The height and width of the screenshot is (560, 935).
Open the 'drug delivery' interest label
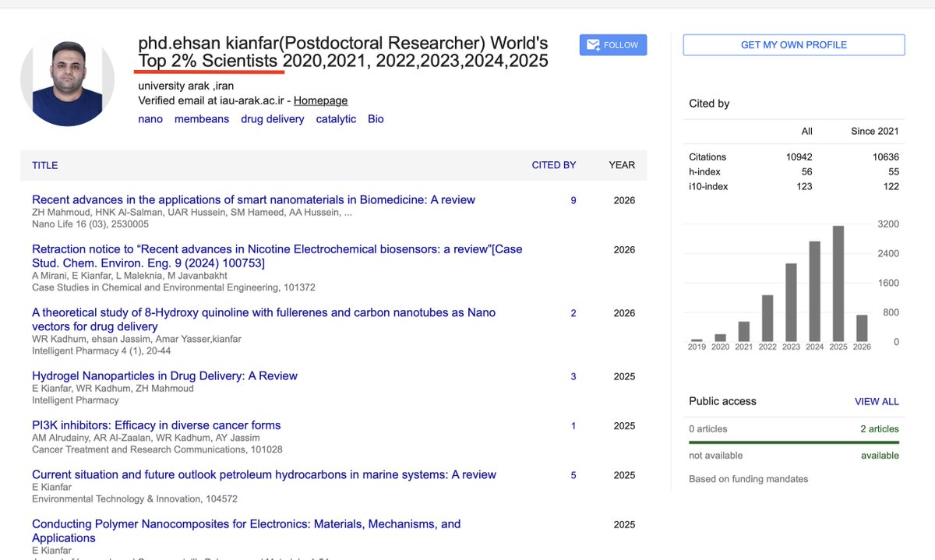pyautogui.click(x=272, y=118)
